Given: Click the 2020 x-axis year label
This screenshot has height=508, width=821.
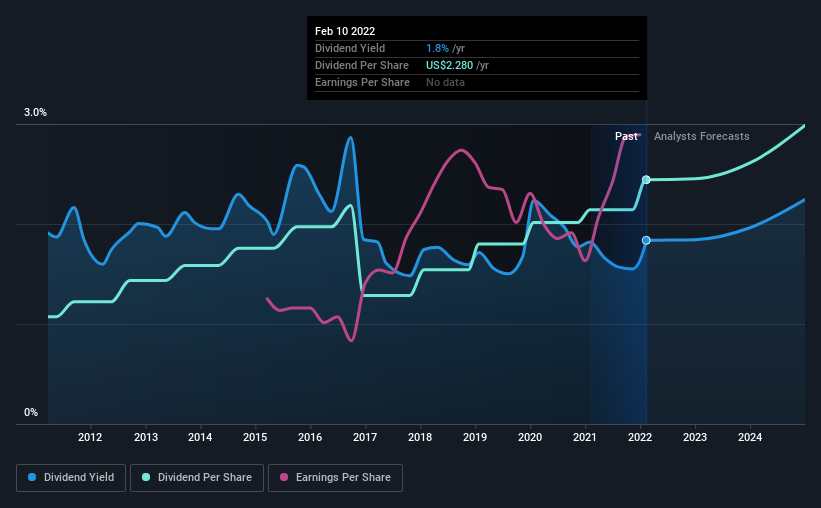Looking at the screenshot, I should (530, 437).
